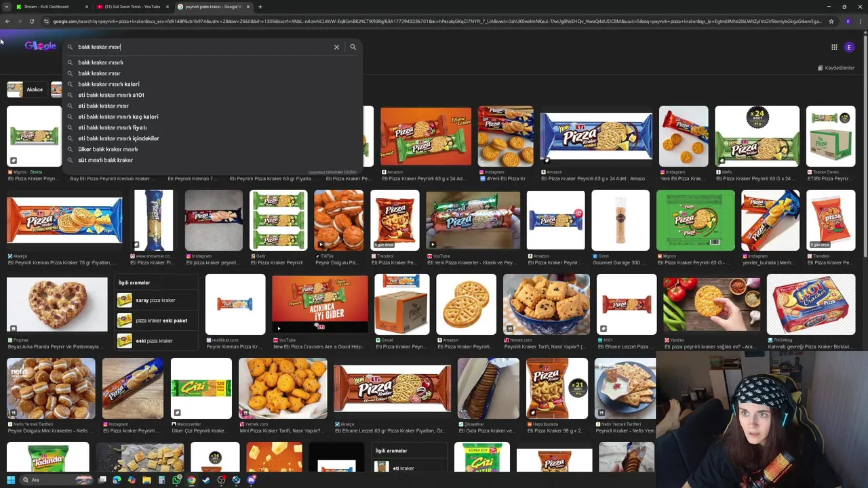
Task: Open a new browser tab
Action: 260,7
